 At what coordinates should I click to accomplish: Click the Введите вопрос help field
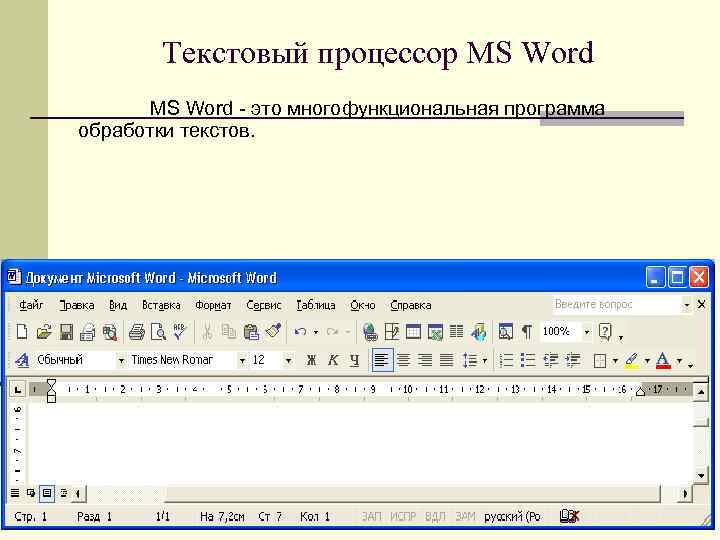point(617,304)
